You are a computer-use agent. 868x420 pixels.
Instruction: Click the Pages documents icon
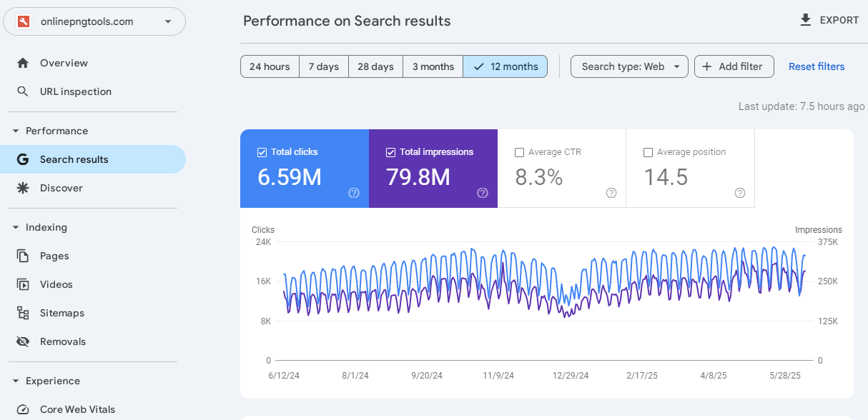23,256
